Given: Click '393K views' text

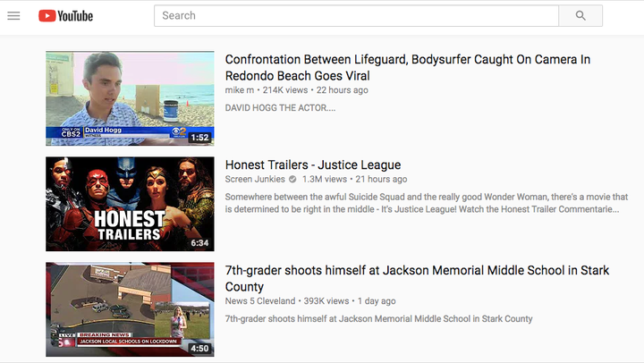Looking at the screenshot, I should (x=326, y=301).
